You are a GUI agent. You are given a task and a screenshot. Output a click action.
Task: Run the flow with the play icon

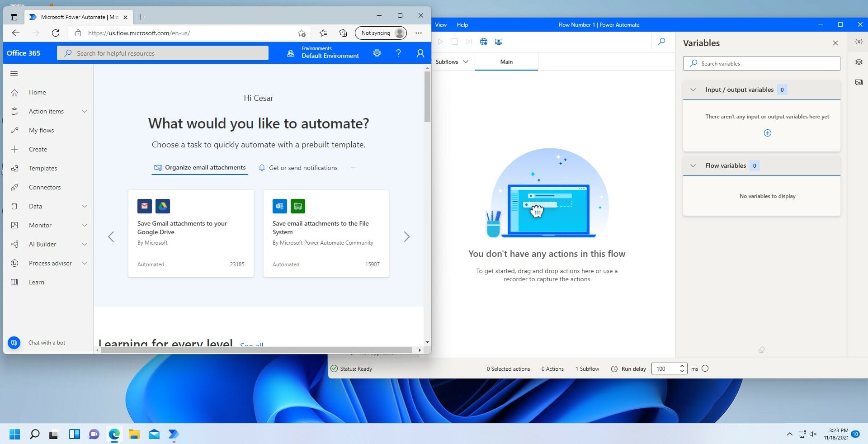pos(441,42)
